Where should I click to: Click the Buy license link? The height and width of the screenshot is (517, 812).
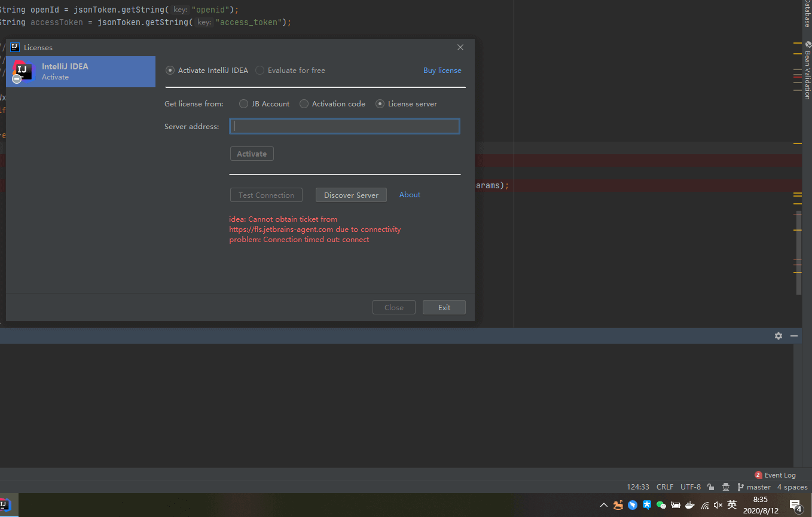pyautogui.click(x=442, y=71)
